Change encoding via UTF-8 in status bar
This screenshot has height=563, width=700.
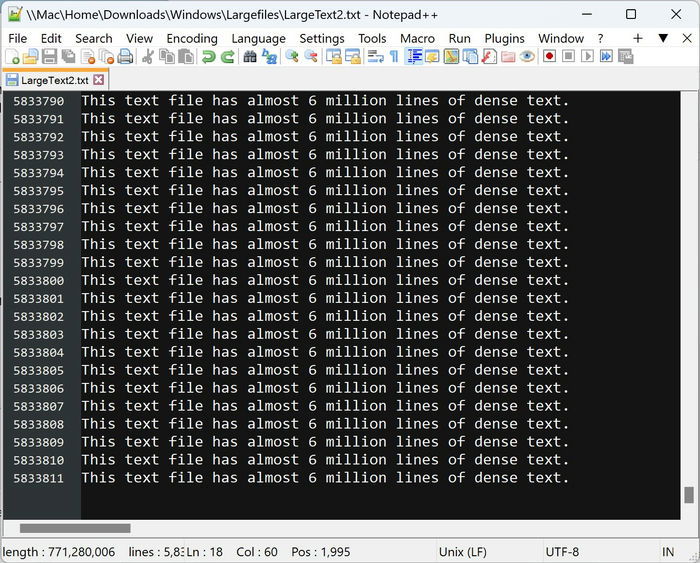562,552
